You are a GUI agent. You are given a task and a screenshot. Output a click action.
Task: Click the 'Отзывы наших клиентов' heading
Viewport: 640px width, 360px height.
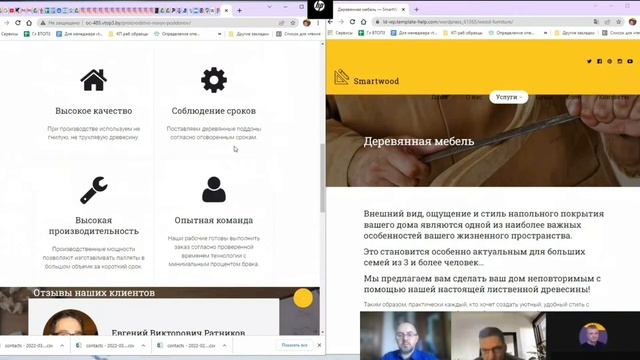click(94, 293)
